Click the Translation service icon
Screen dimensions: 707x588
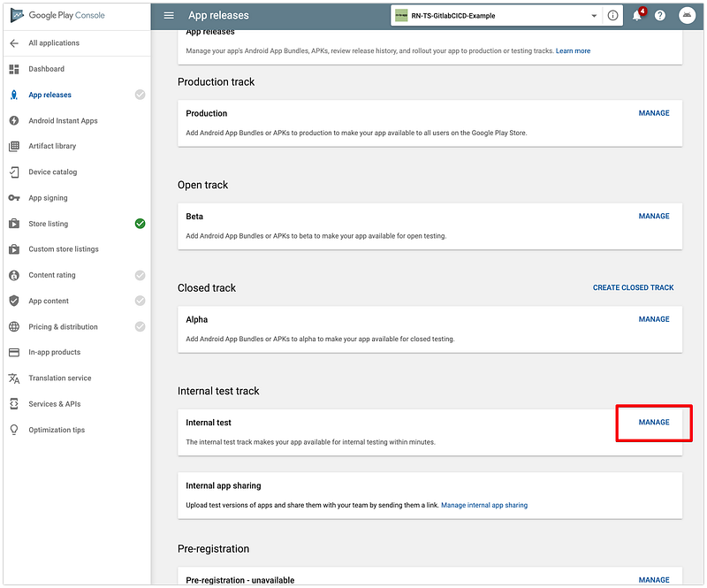pos(14,378)
